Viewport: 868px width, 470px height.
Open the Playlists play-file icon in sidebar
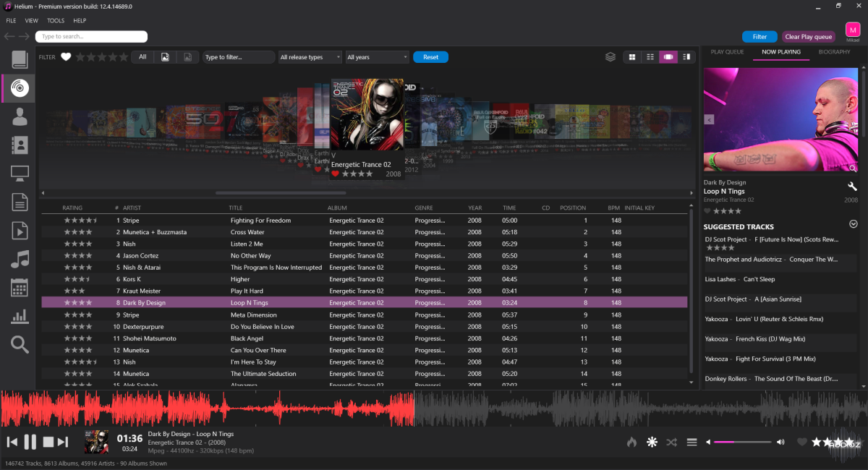click(x=20, y=231)
